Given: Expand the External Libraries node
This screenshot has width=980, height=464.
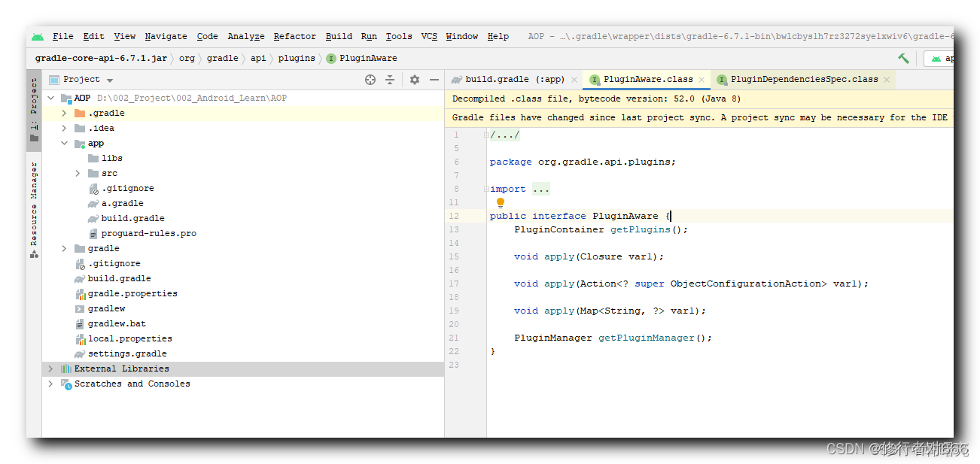Looking at the screenshot, I should click(x=50, y=368).
